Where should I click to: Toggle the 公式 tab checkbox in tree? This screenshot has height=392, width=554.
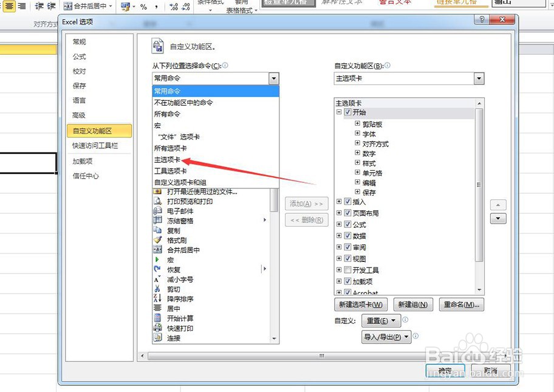tap(347, 224)
